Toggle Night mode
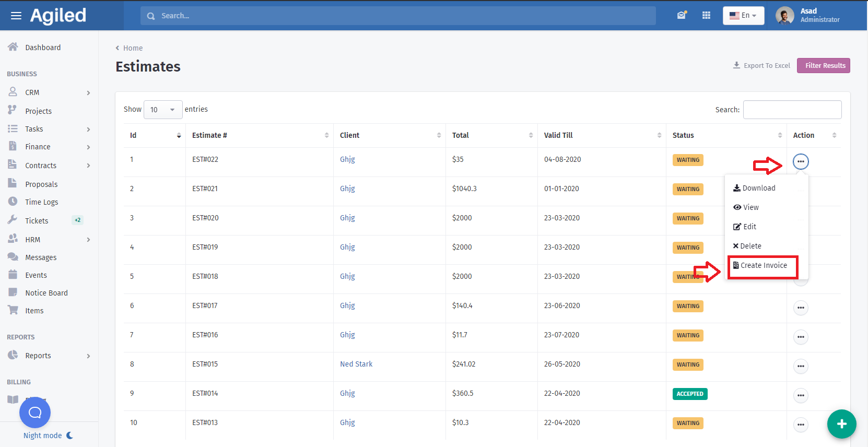Image resolution: width=868 pixels, height=447 pixels. (48, 436)
